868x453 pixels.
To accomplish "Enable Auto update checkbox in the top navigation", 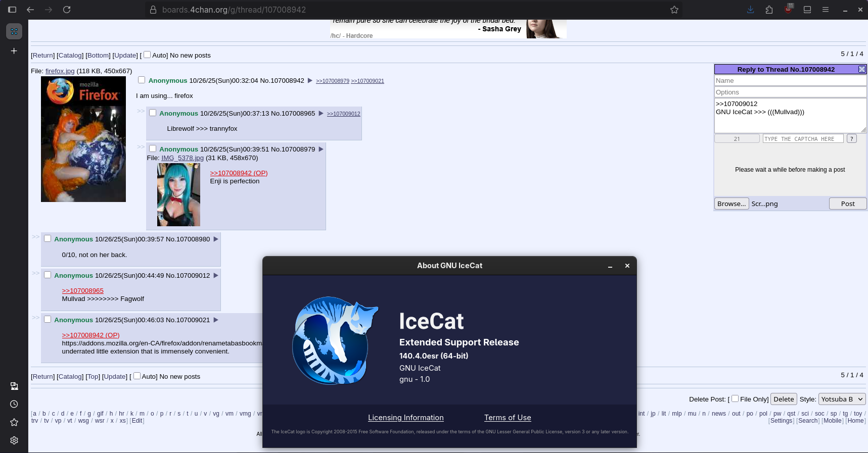I will [x=147, y=55].
